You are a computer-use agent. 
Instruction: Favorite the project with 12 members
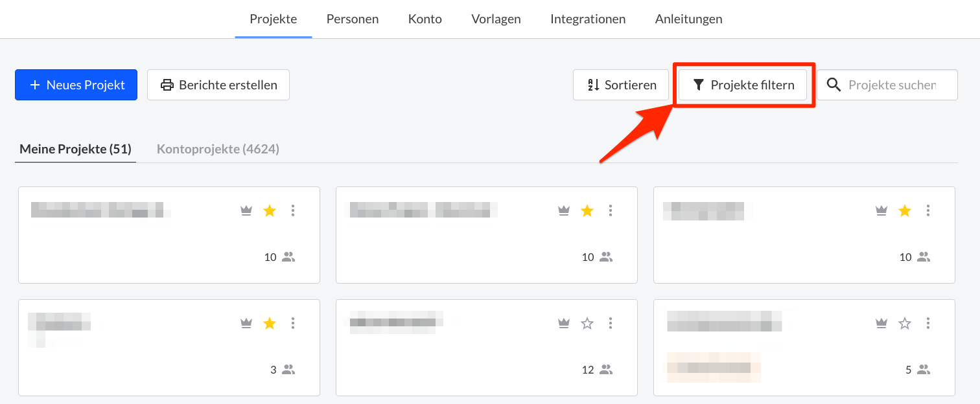click(587, 323)
